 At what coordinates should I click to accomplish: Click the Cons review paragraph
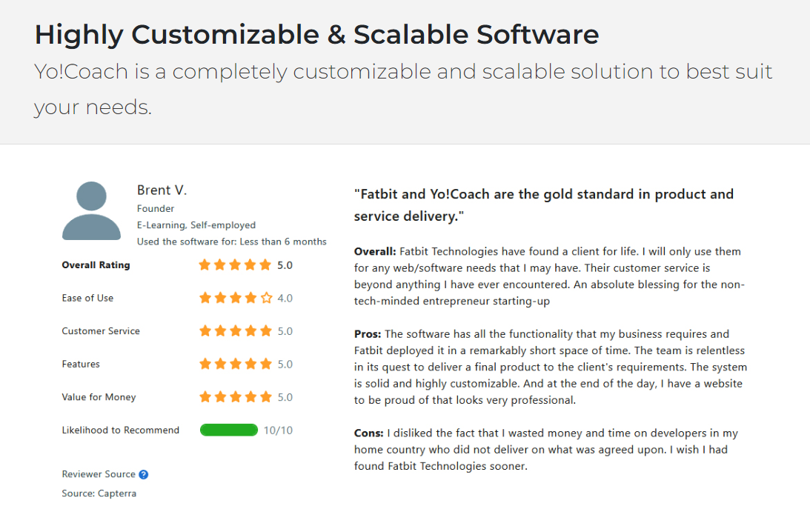[x=545, y=449]
